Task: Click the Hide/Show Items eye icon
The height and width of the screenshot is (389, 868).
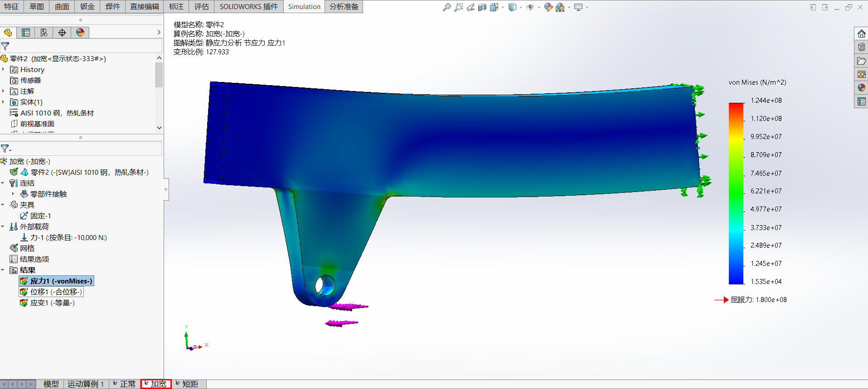Action: [x=530, y=7]
